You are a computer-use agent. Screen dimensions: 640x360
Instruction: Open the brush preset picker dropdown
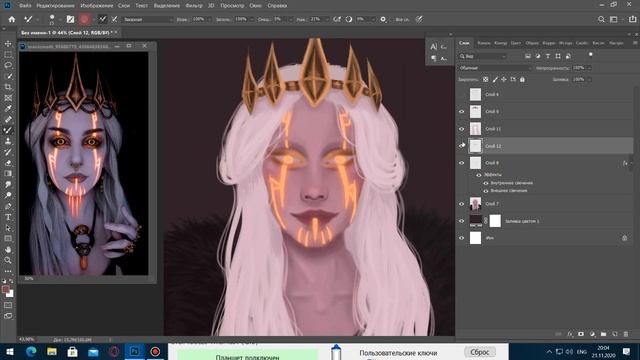60,19
